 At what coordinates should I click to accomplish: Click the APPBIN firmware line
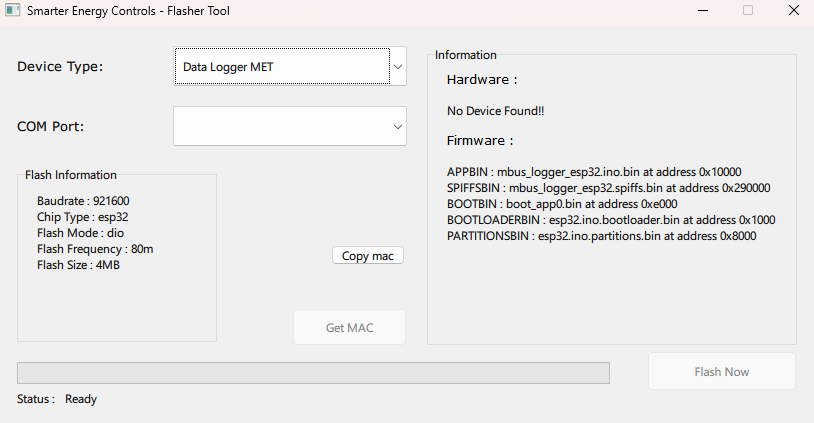point(594,172)
